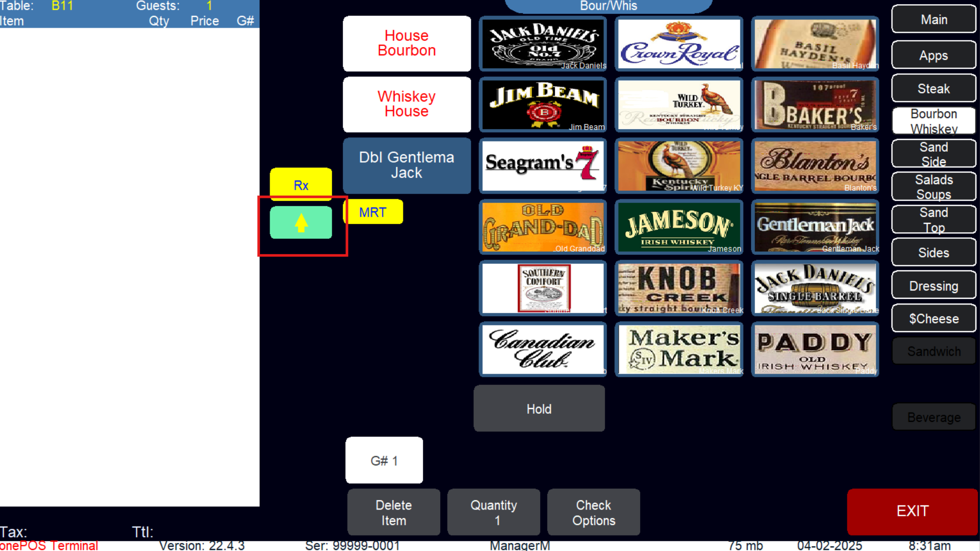980x551 pixels.
Task: Click the Guests count value
Action: (x=209, y=6)
